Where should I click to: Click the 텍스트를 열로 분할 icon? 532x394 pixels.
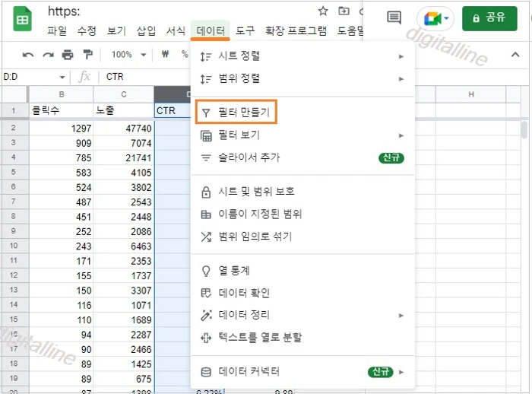pyautogui.click(x=206, y=338)
